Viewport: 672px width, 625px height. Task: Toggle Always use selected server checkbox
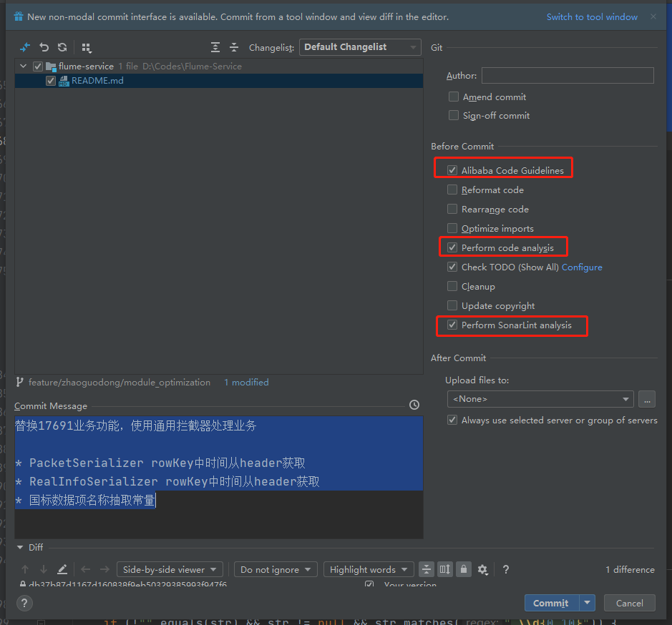coord(452,420)
